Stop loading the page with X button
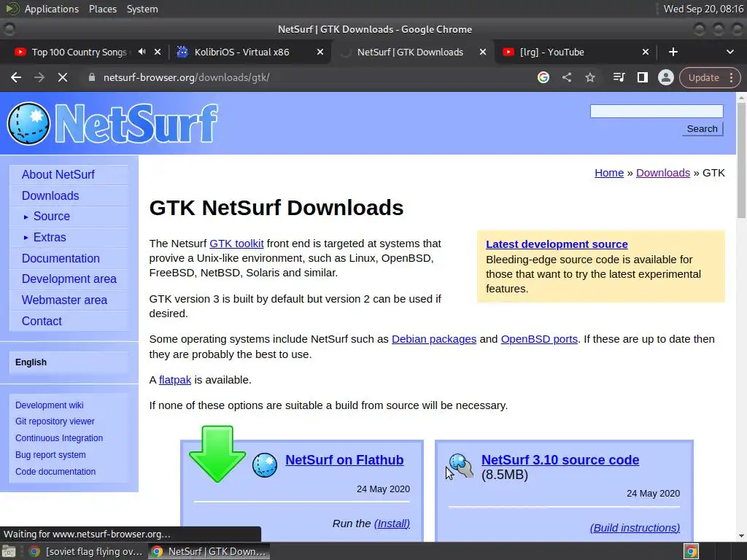 pos(63,77)
